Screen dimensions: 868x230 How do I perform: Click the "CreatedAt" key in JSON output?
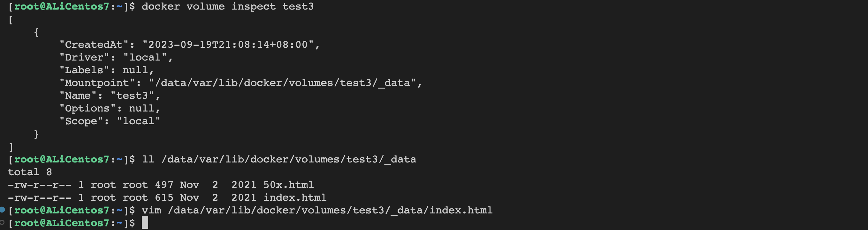tap(93, 45)
